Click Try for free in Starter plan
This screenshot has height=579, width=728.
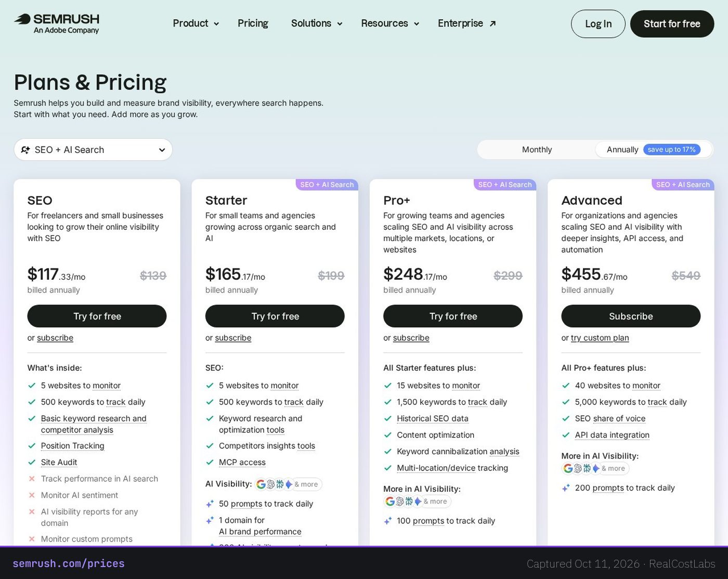click(x=275, y=316)
